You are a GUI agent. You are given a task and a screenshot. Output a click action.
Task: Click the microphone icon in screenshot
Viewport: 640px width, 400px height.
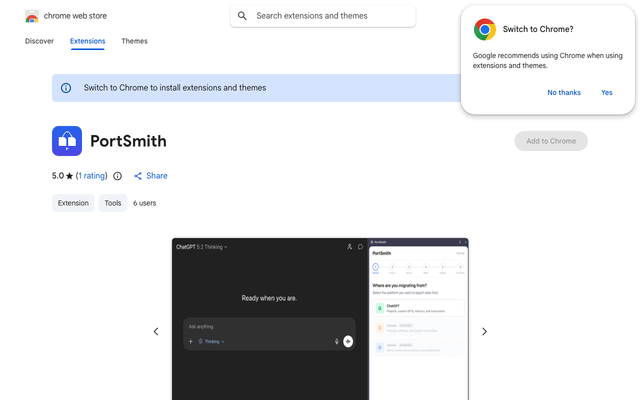337,342
